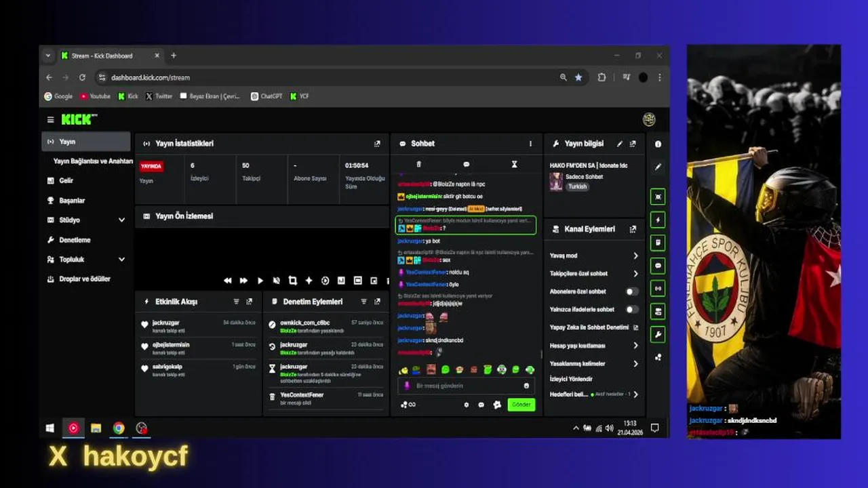
Task: Pop out the Kanal Eylemleri panel
Action: coord(633,229)
